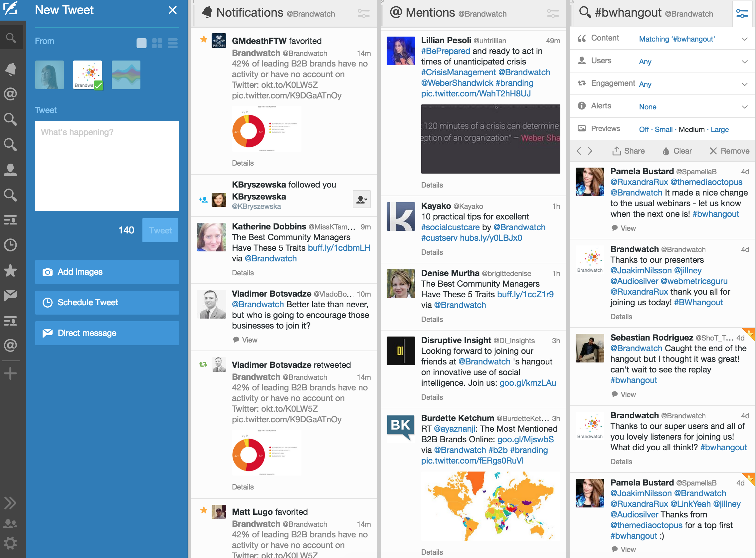Click Details under Denise Murtha tweet
756x558 pixels.
pos(432,319)
